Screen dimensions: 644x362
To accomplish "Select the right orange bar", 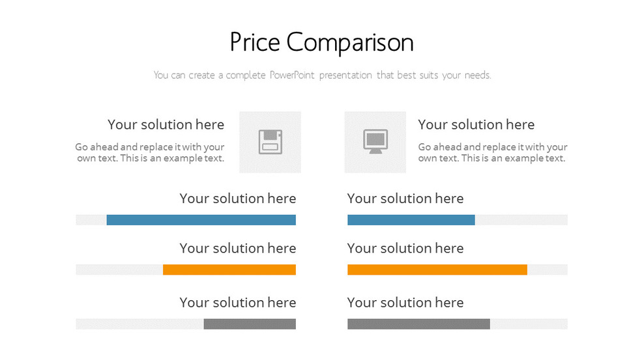I will pos(437,270).
